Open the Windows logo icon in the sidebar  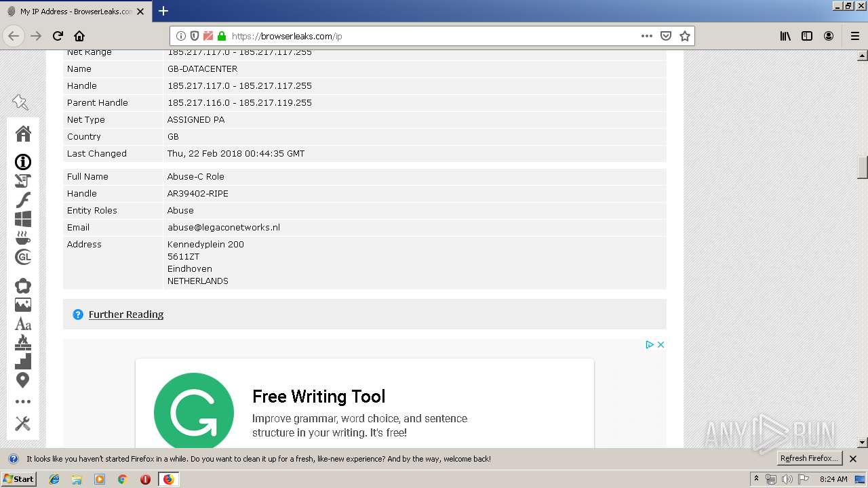(x=23, y=219)
